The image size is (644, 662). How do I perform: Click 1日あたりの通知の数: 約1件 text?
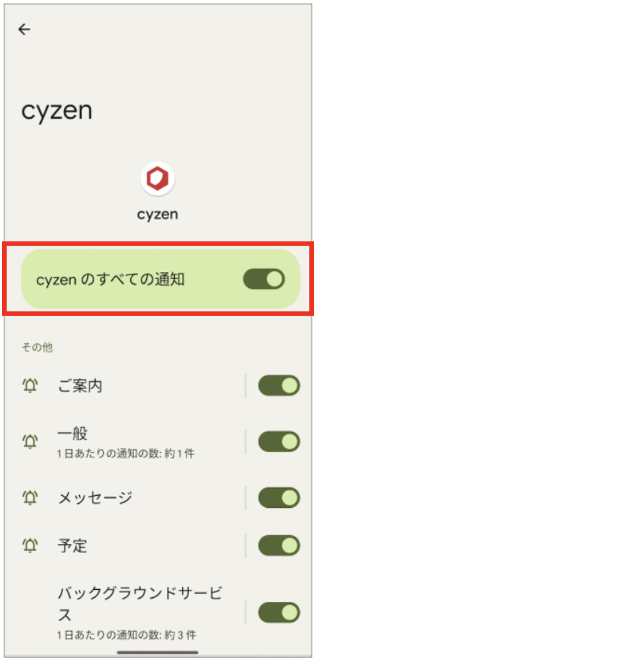click(126, 454)
